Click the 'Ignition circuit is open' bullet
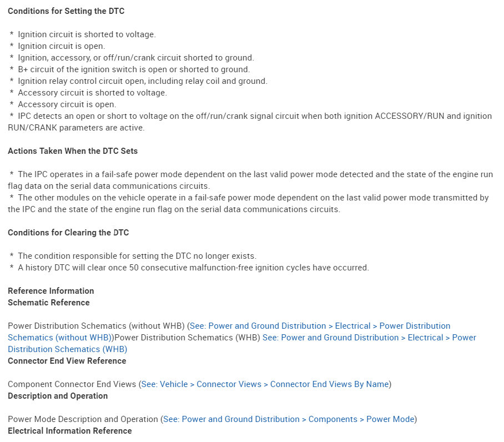The image size is (504, 442). tap(61, 46)
